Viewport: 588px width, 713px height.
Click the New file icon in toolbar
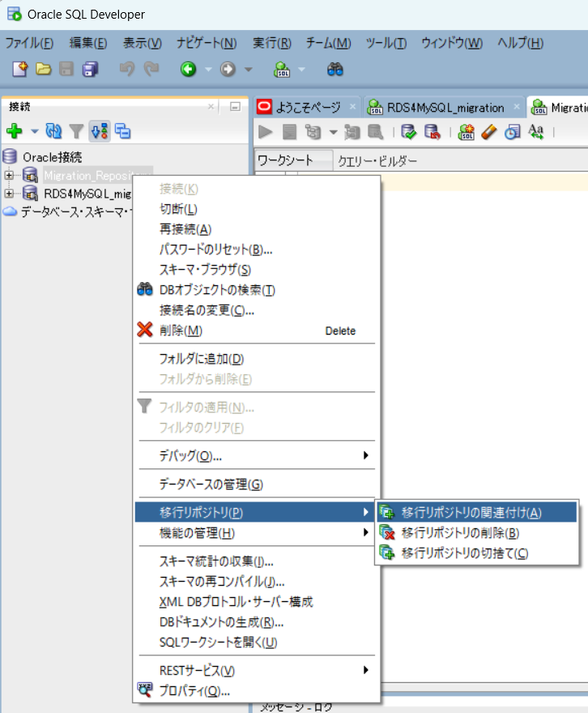[19, 69]
